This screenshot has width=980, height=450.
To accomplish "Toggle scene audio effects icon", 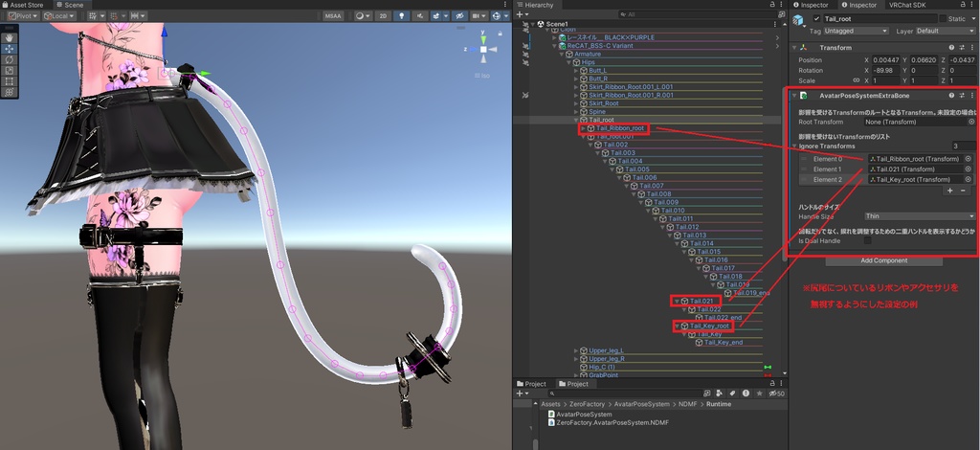I will [x=419, y=15].
